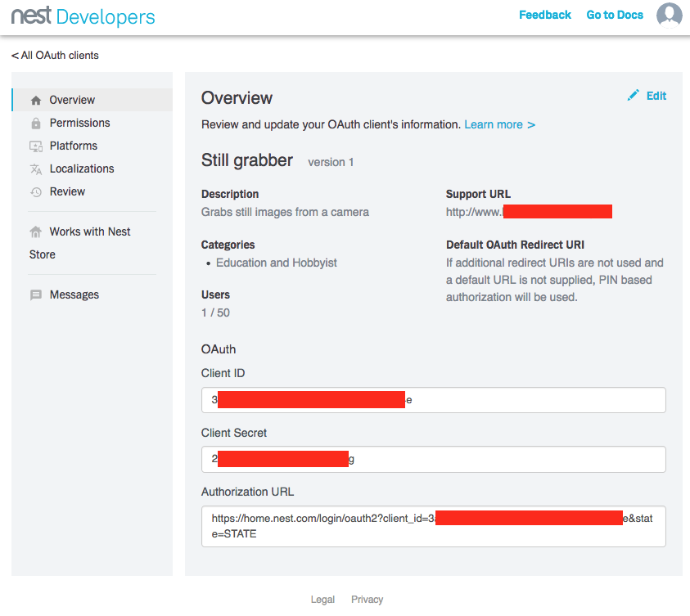The height and width of the screenshot is (616, 690).
Task: Open the Overview section
Action: [92, 100]
